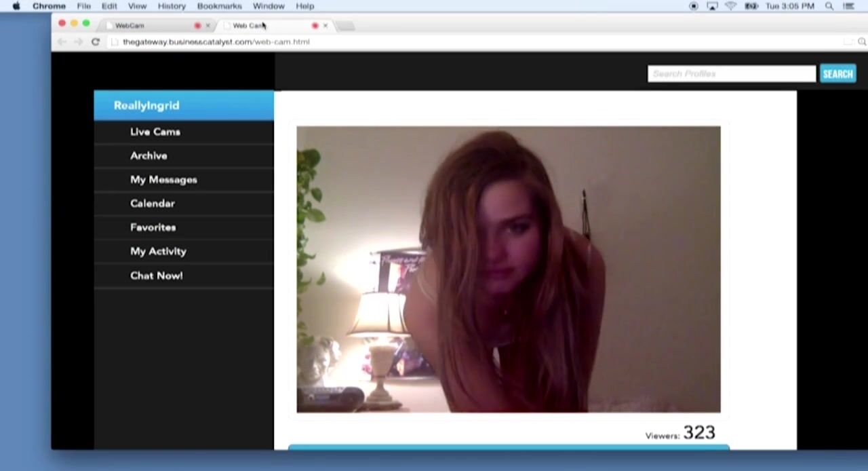Click the AirPlay display icon

click(712, 6)
